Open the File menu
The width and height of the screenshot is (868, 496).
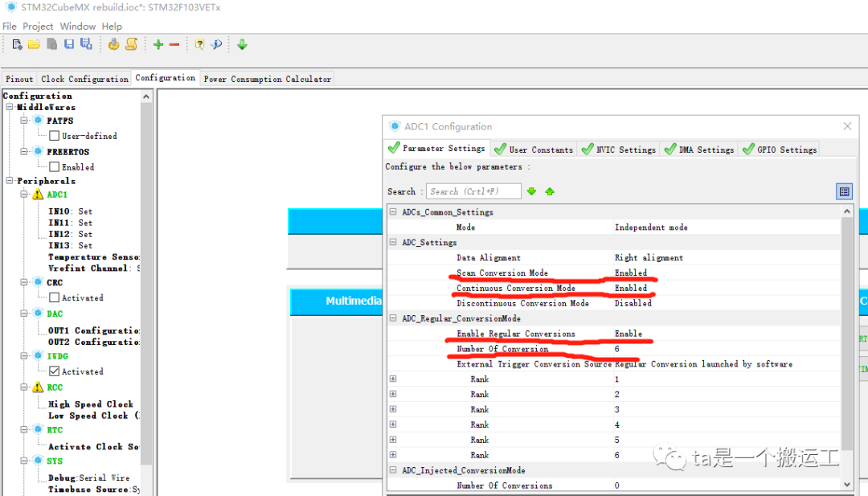tap(10, 26)
